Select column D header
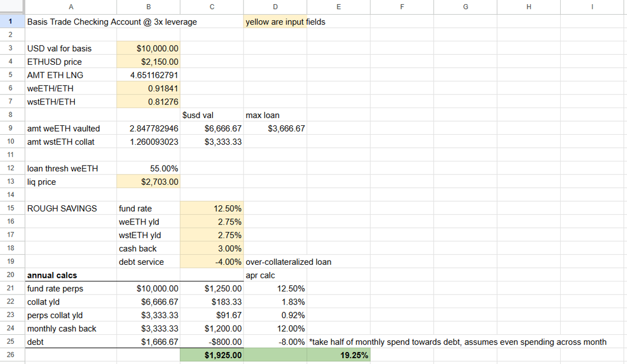627x364 pixels. 275,7
